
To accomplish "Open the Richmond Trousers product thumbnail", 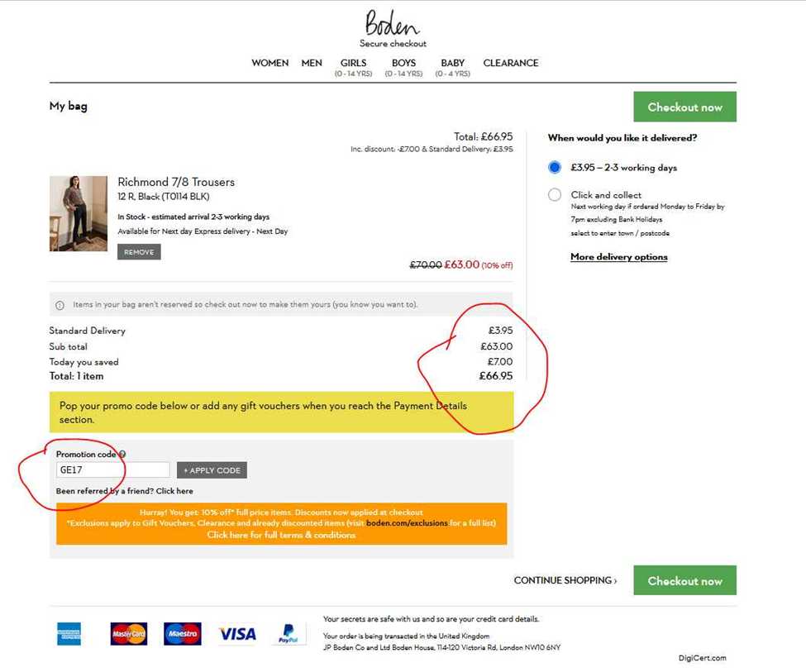I will click(x=79, y=213).
